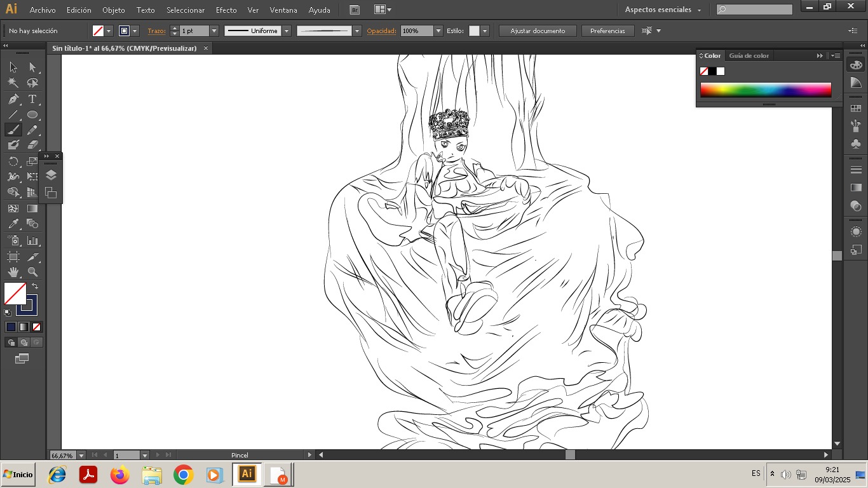The width and height of the screenshot is (868, 488).
Task: Open the Brushes panel icon
Action: tap(856, 126)
